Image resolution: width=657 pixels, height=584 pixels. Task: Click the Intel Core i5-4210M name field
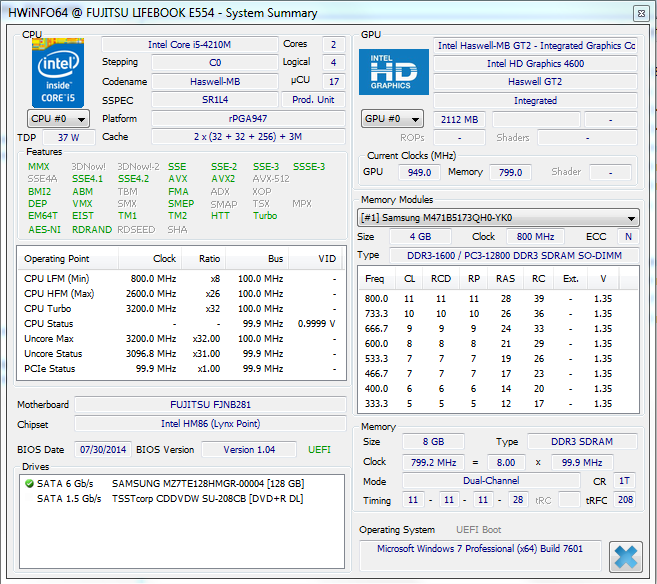point(189,45)
